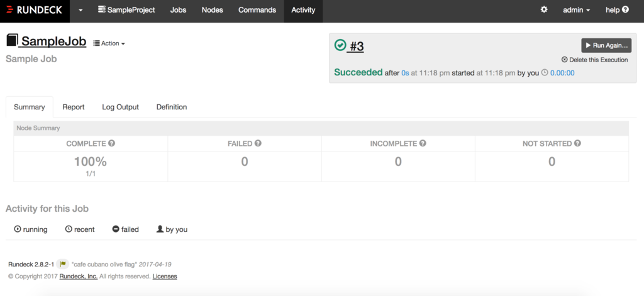Open the Log Output tab
This screenshot has height=296, width=644.
point(120,107)
